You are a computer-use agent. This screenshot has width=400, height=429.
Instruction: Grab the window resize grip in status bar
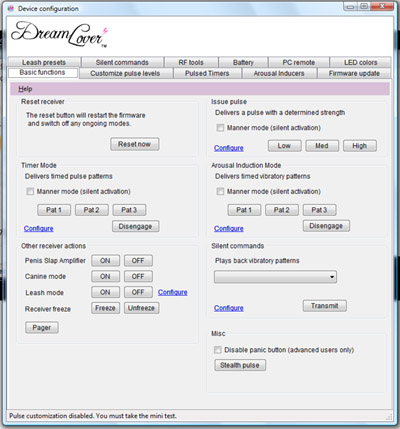(x=389, y=417)
